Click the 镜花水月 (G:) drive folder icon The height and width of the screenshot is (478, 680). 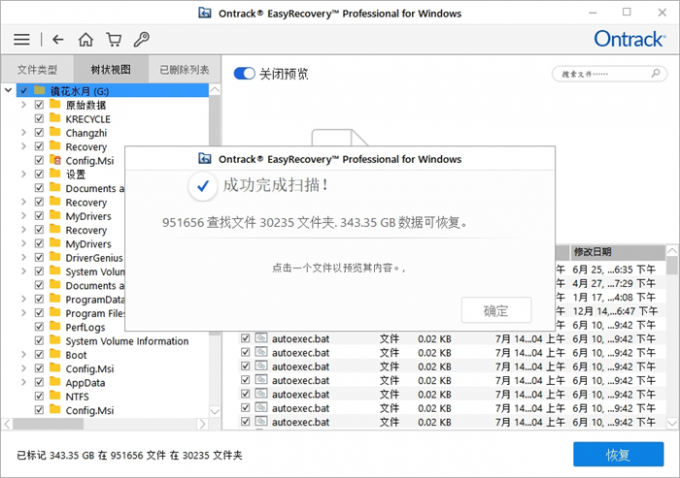pos(39,90)
